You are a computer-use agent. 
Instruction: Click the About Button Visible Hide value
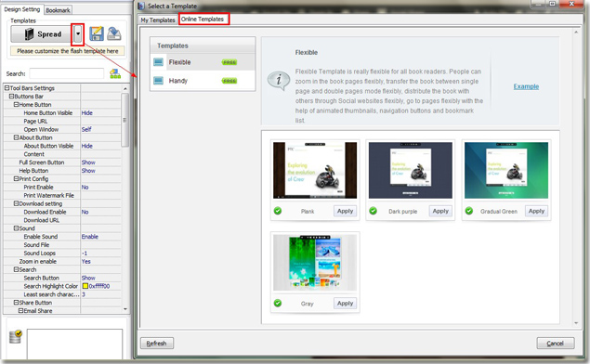(87, 146)
